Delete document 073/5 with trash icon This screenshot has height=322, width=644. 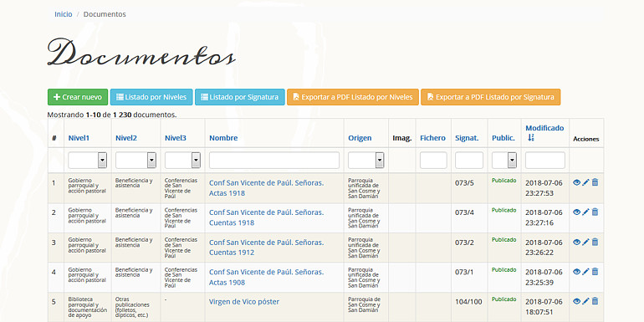pos(595,182)
